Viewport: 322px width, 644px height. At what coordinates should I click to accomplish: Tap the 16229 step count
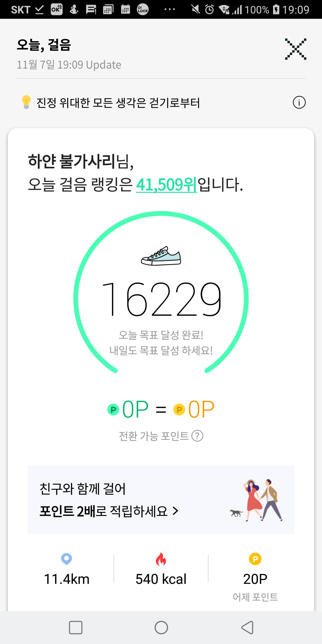(161, 299)
